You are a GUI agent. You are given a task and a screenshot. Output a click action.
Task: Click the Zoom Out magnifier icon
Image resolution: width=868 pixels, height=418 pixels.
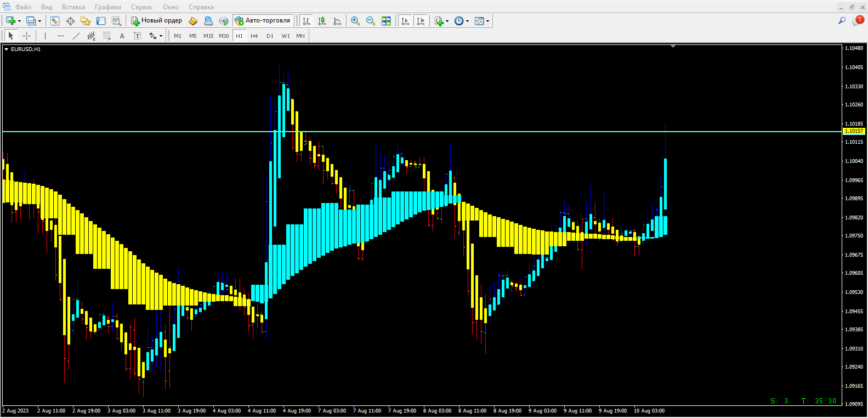pyautogui.click(x=371, y=21)
